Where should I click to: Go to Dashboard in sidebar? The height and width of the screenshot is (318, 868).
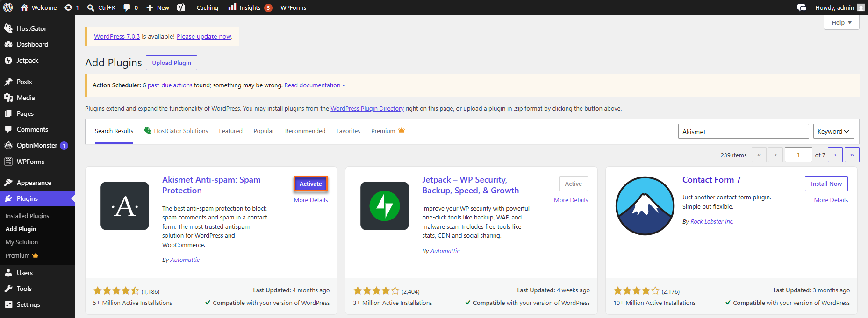[x=37, y=44]
